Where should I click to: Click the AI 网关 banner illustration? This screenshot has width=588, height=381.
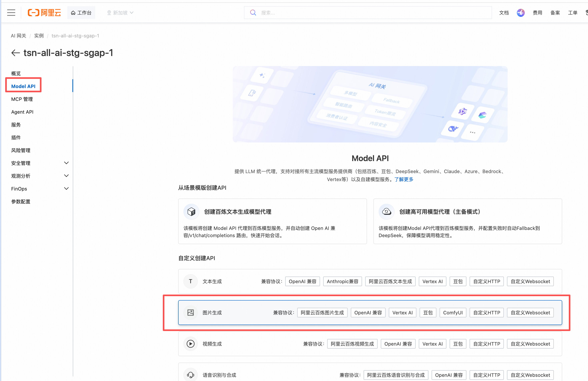click(x=370, y=104)
